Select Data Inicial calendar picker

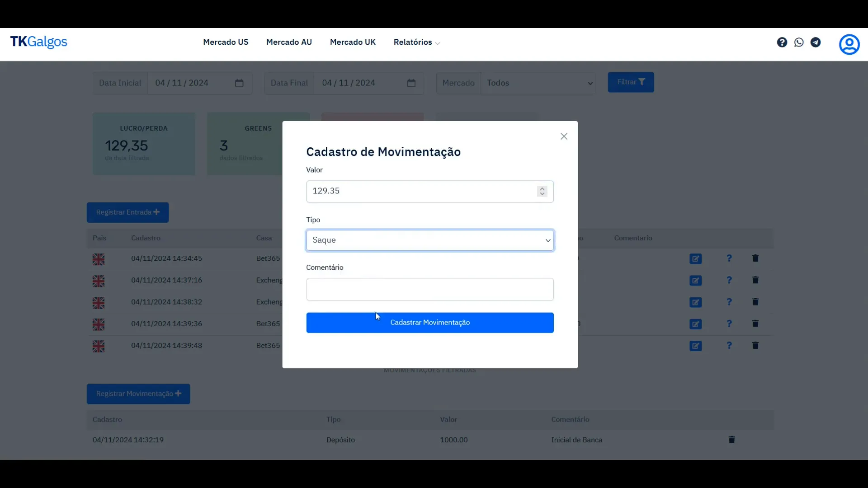point(239,83)
